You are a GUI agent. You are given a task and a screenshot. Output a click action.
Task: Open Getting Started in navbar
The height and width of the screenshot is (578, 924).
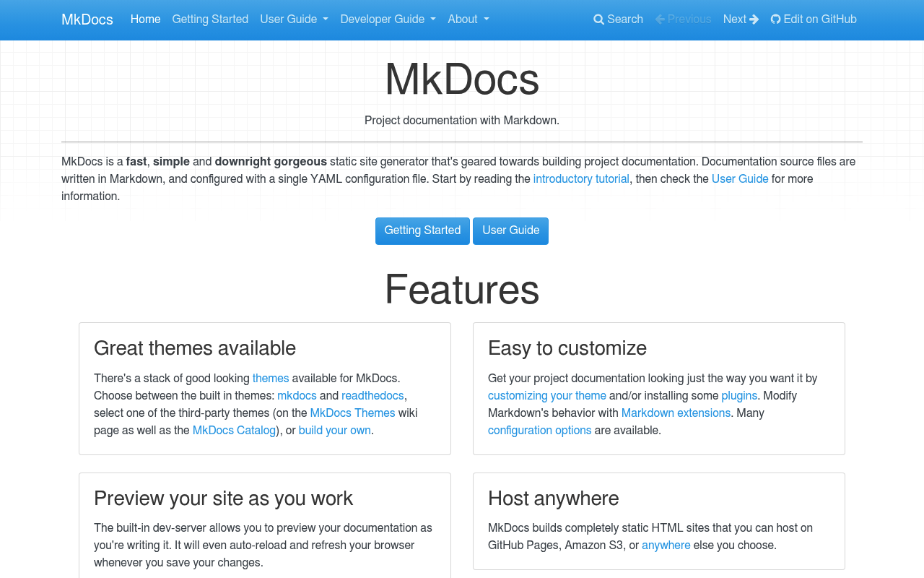tap(210, 20)
